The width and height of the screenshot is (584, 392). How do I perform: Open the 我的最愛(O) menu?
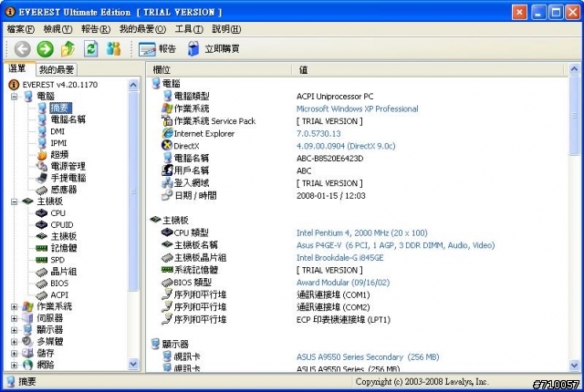click(x=142, y=28)
